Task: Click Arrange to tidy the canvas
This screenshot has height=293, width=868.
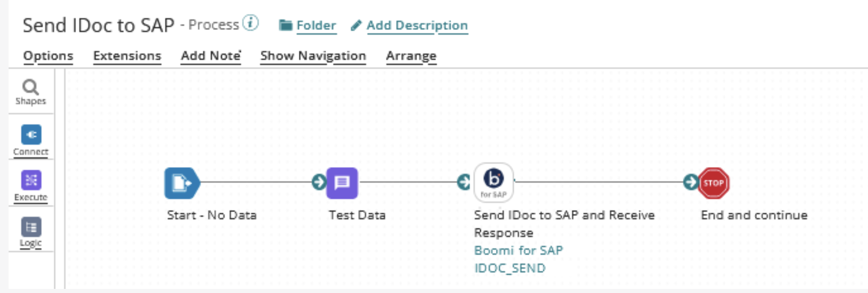Action: point(411,56)
